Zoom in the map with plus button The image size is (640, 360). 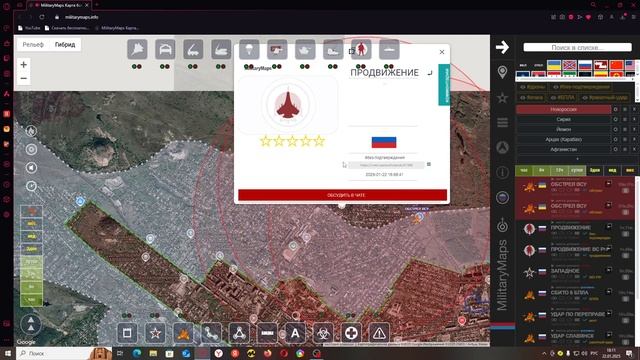[24, 64]
